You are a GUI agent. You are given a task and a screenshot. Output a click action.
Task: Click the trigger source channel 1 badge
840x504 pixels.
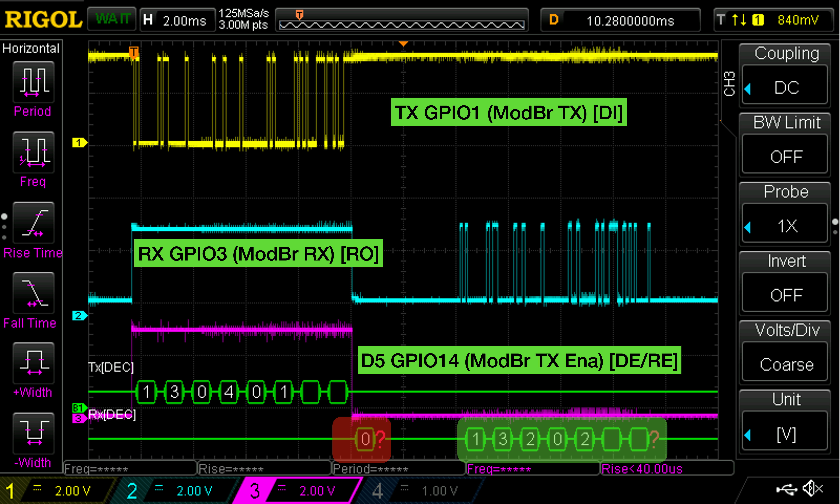pyautogui.click(x=758, y=20)
